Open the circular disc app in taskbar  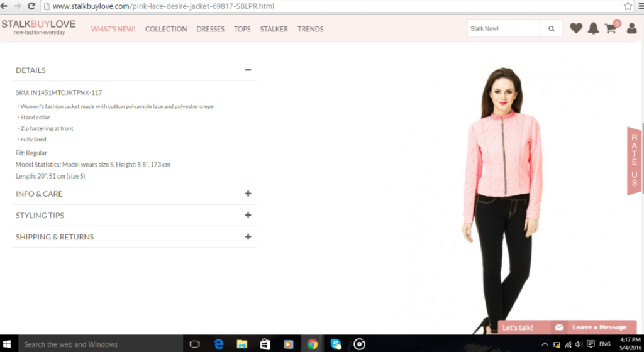(x=359, y=344)
